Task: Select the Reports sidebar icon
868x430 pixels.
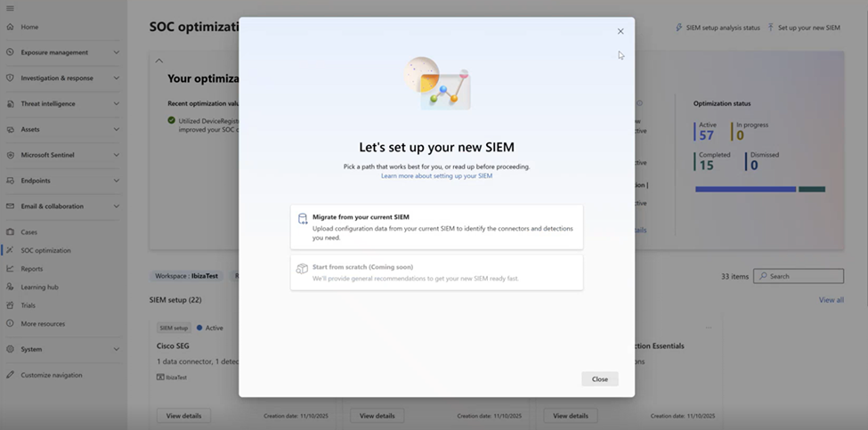Action: pyautogui.click(x=10, y=269)
